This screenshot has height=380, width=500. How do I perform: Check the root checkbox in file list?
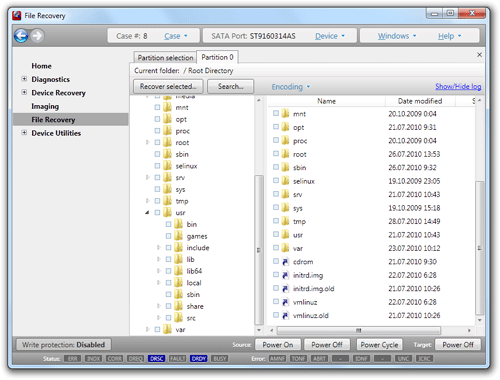276,154
